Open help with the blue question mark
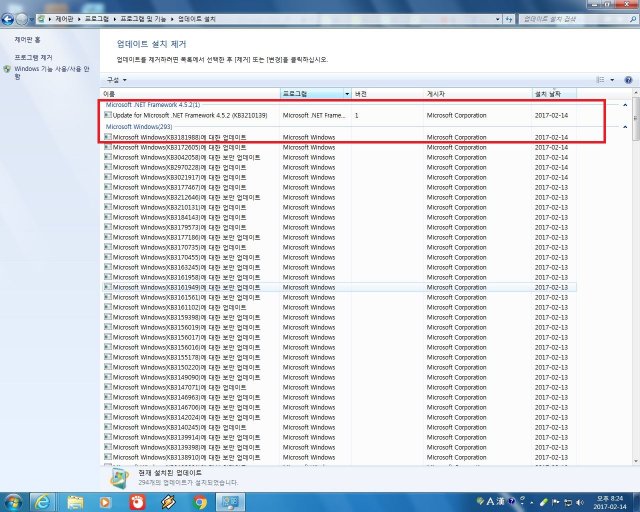640x512 pixels. click(629, 80)
